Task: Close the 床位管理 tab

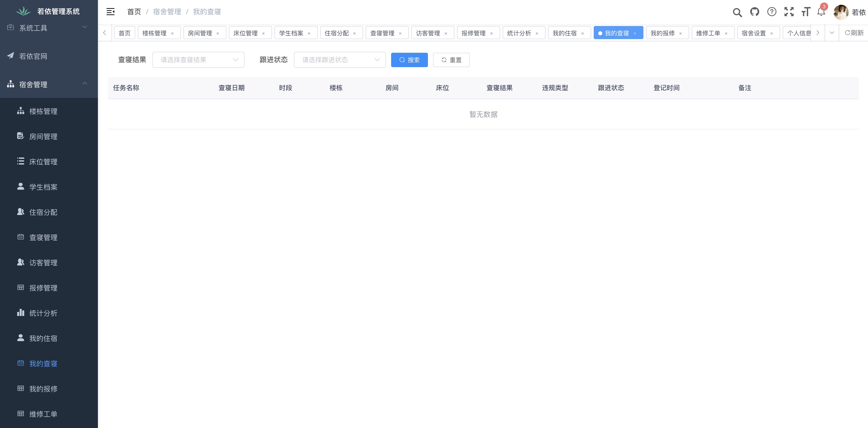Action: 263,33
